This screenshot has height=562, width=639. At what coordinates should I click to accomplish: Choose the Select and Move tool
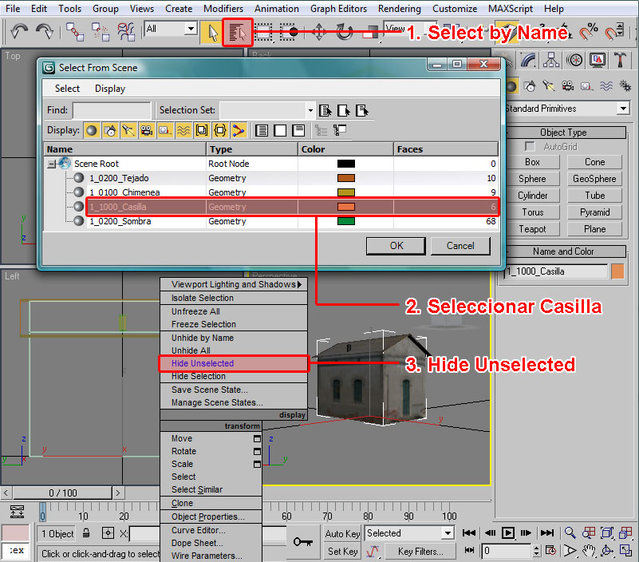coord(319,32)
